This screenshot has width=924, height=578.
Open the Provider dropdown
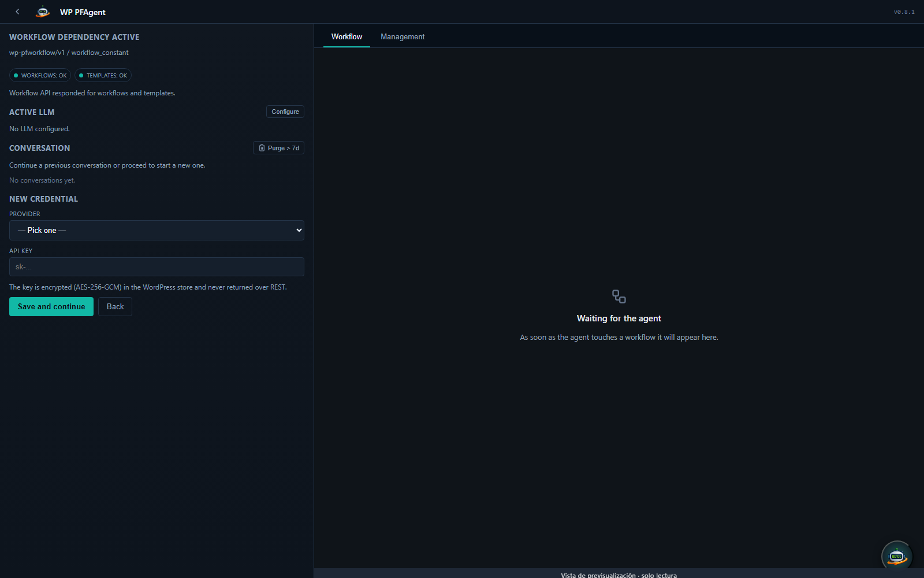click(157, 230)
